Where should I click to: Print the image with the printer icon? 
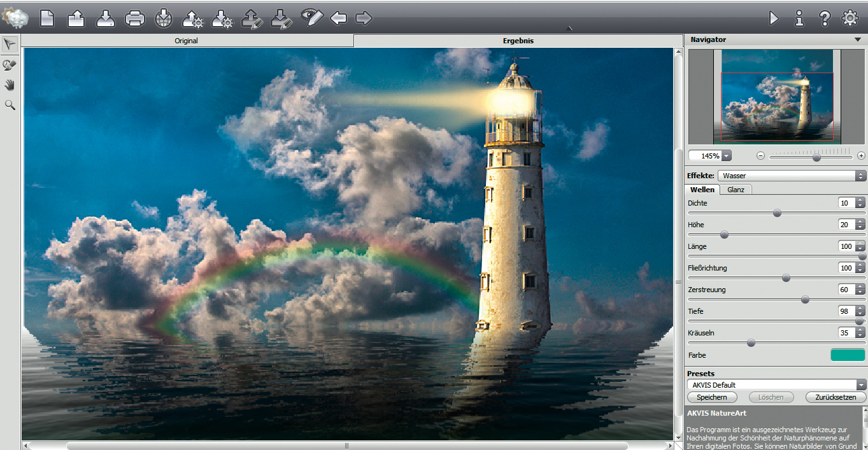tap(135, 18)
